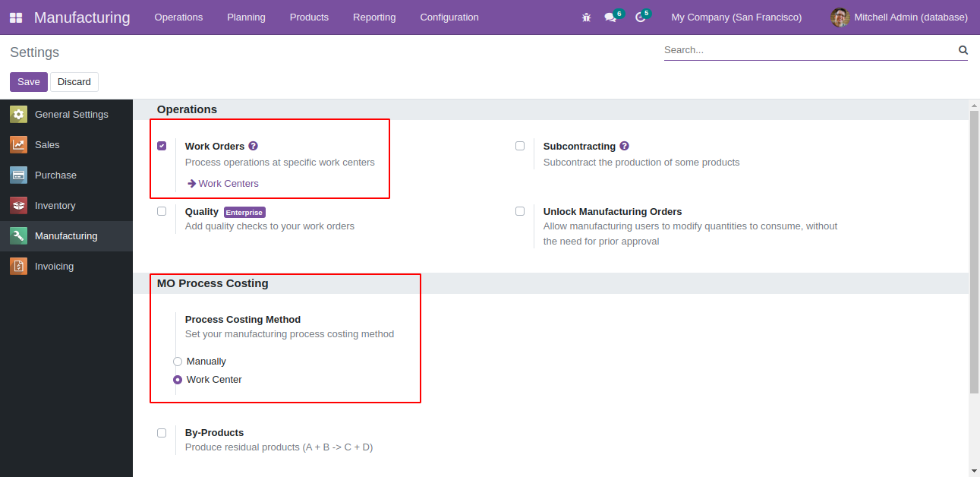Click the vertical scrollbar thumb
This screenshot has width=980, height=477.
pyautogui.click(x=975, y=251)
